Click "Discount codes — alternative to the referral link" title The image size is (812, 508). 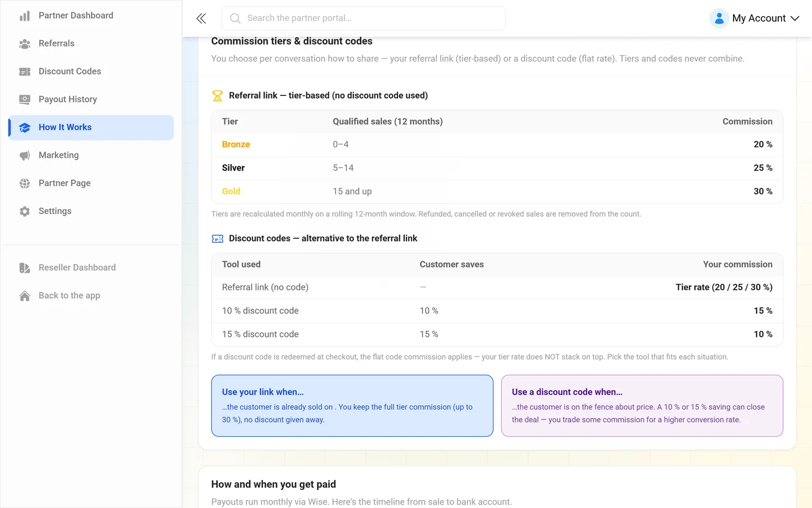pos(323,239)
